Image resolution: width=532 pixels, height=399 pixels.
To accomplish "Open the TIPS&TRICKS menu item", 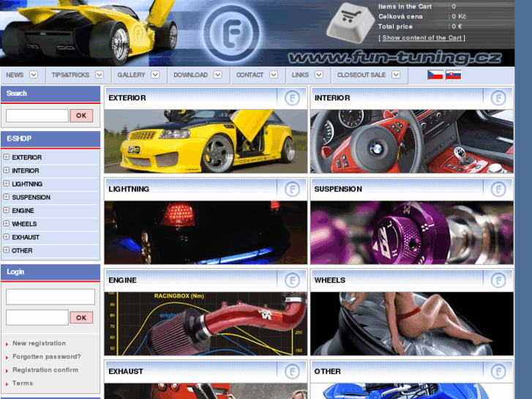I will 70,75.
